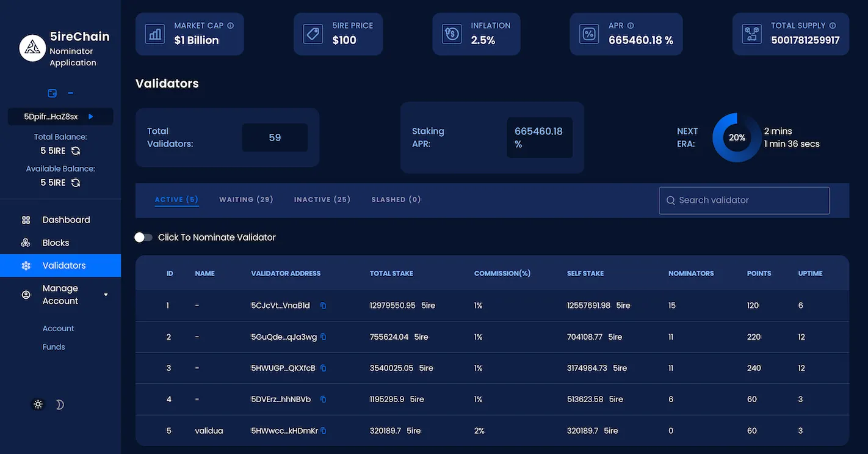Collapse the Manage Account menu arrow
868x454 pixels.
tap(106, 295)
